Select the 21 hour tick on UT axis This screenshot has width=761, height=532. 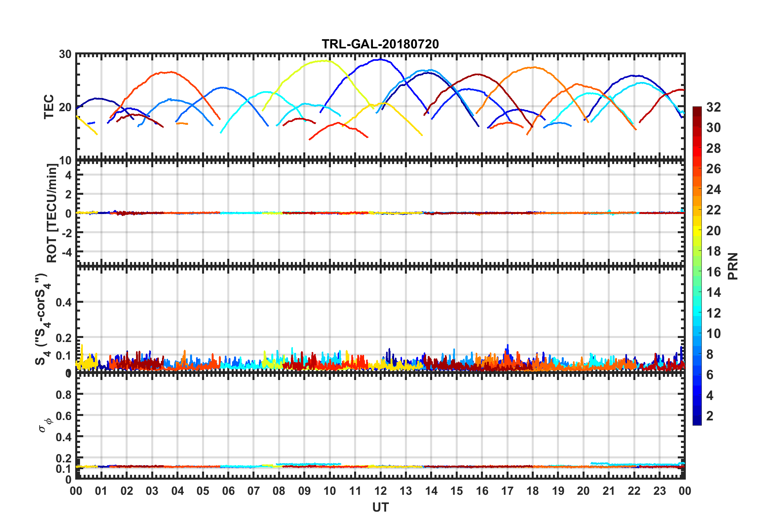609,491
